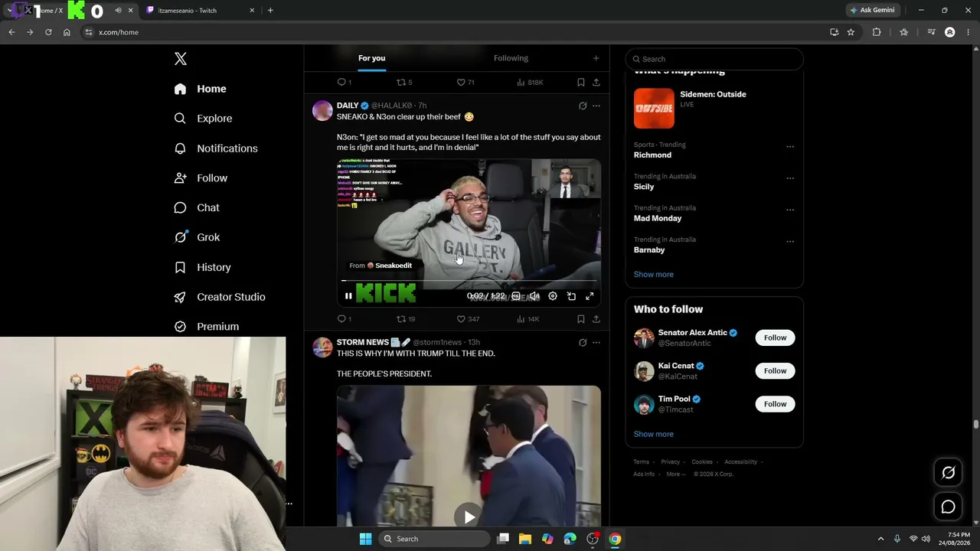This screenshot has height=551, width=980.
Task: Follow Tim Pool
Action: (x=775, y=404)
